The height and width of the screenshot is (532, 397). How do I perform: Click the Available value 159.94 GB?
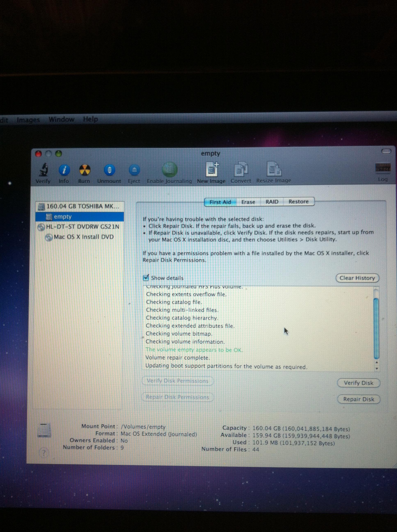click(x=301, y=436)
